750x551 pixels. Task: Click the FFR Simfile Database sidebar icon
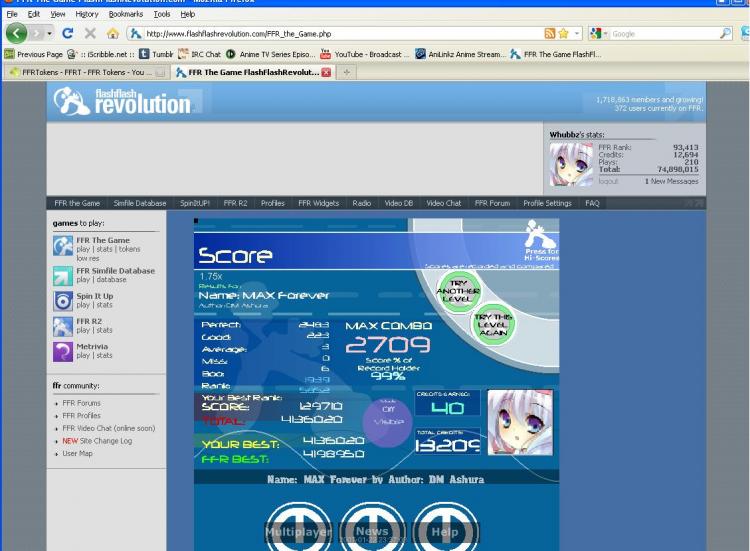(x=62, y=275)
